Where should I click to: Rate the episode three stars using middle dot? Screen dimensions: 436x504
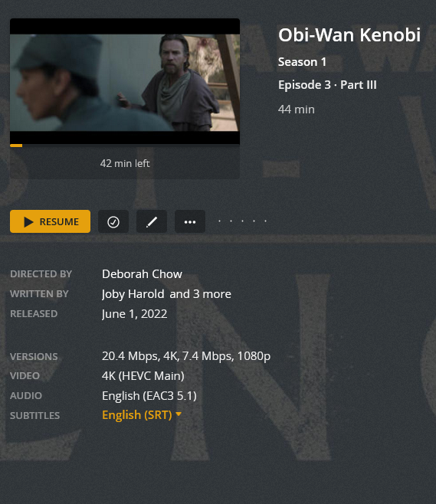(x=242, y=221)
